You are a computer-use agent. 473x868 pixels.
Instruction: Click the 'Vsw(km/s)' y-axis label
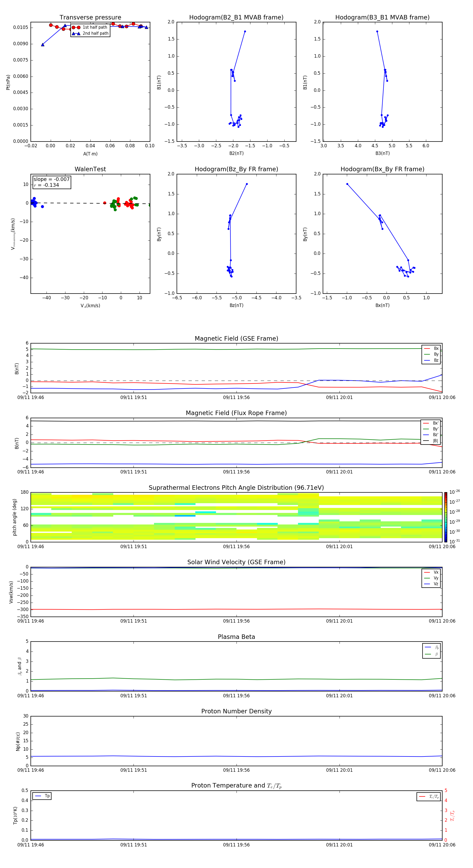(11, 592)
